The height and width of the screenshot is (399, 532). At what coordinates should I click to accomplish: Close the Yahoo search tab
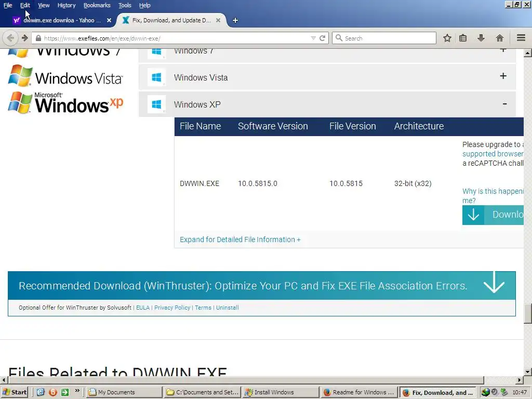point(109,20)
